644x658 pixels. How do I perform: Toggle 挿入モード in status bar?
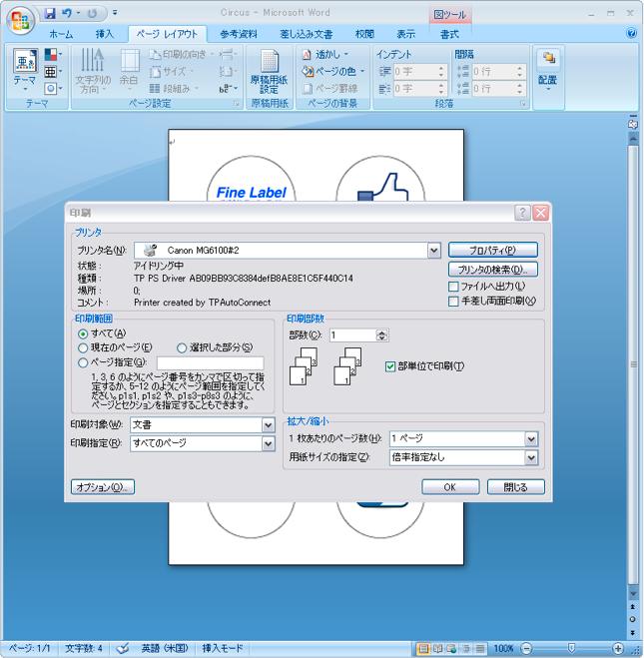(x=223, y=648)
